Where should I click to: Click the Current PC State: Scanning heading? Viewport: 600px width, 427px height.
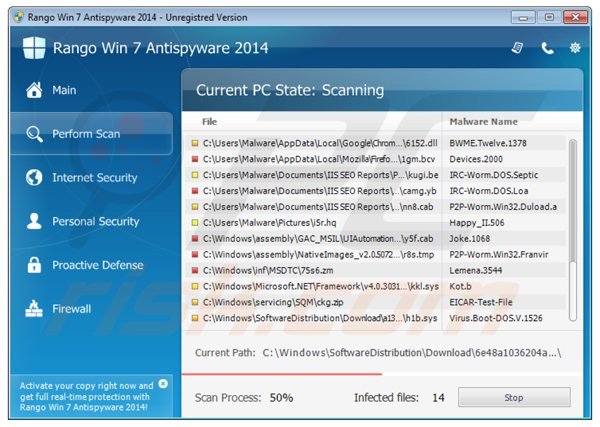[x=290, y=90]
